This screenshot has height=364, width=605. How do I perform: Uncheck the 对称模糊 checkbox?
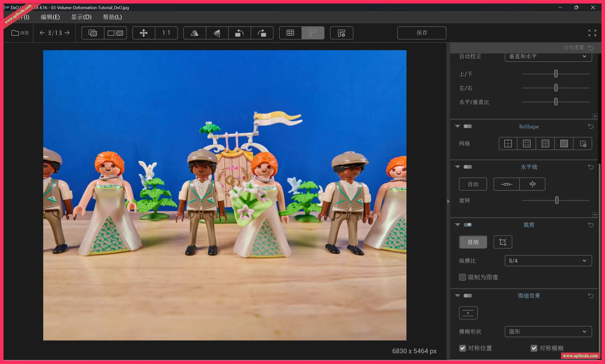534,348
